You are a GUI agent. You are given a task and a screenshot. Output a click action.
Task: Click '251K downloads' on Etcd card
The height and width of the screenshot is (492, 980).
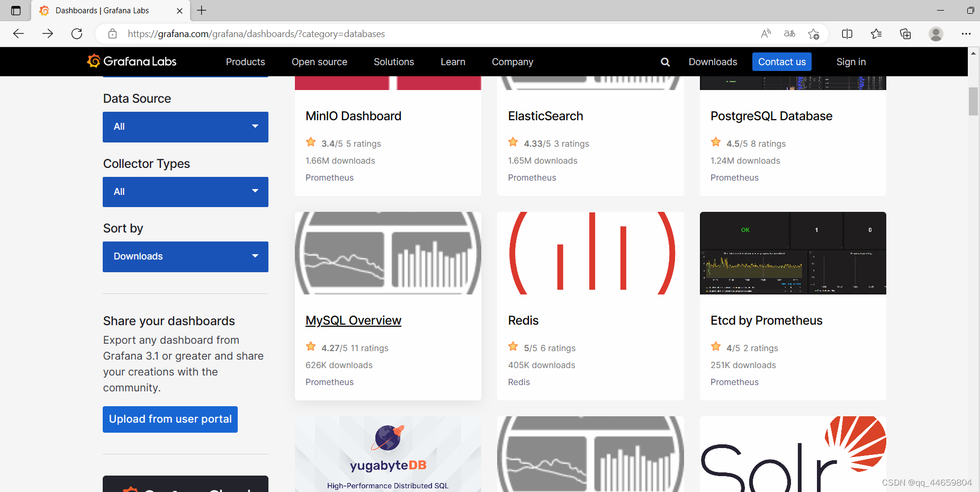pyautogui.click(x=743, y=365)
